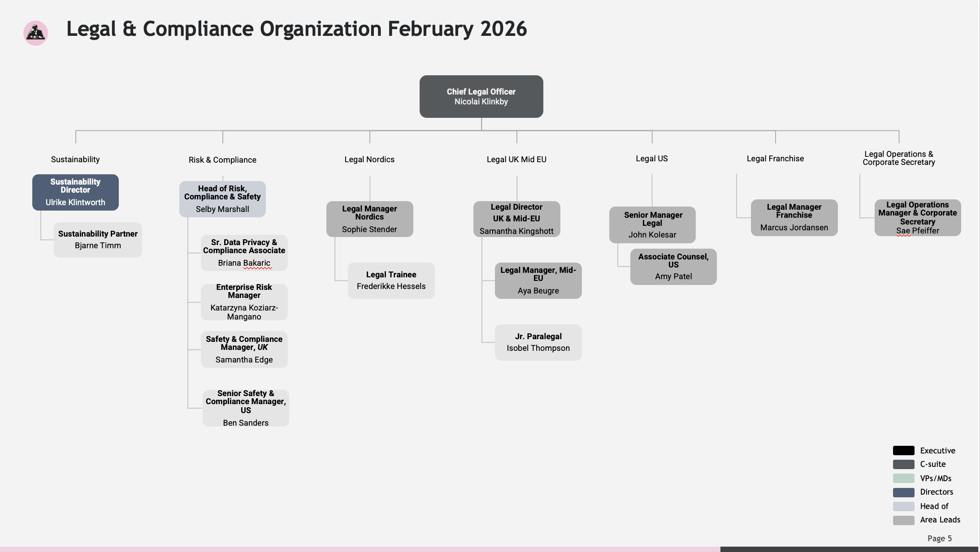The width and height of the screenshot is (980, 552).
Task: Select Legal Director UK & Mid-EU box
Action: tap(516, 219)
